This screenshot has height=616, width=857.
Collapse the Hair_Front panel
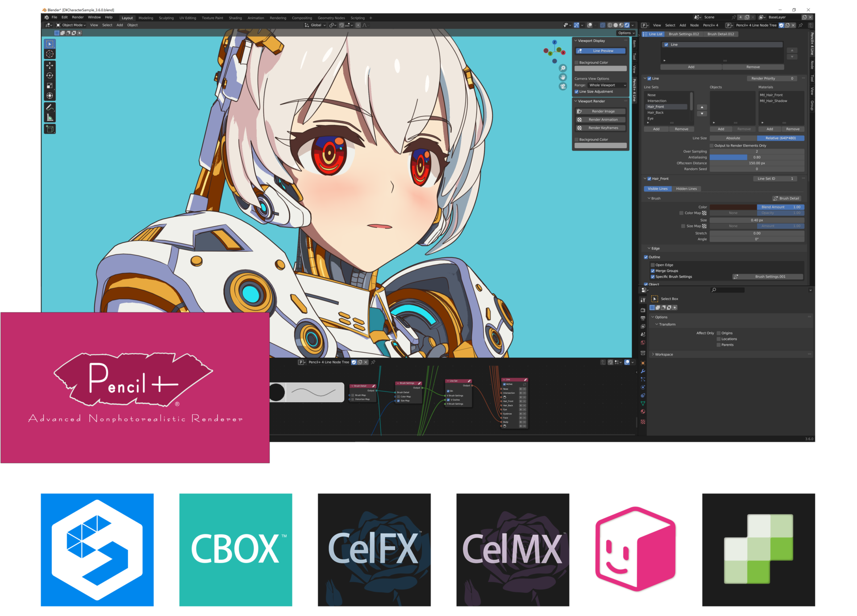click(645, 179)
